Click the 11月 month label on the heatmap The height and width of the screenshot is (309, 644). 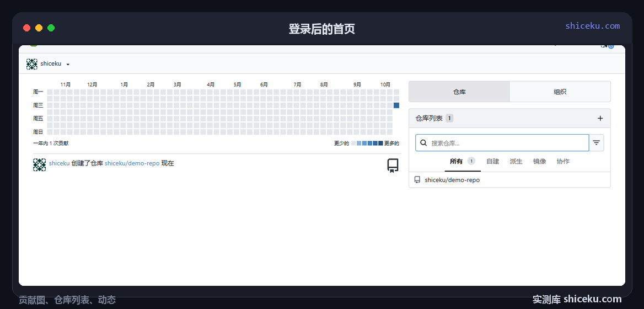click(x=65, y=84)
